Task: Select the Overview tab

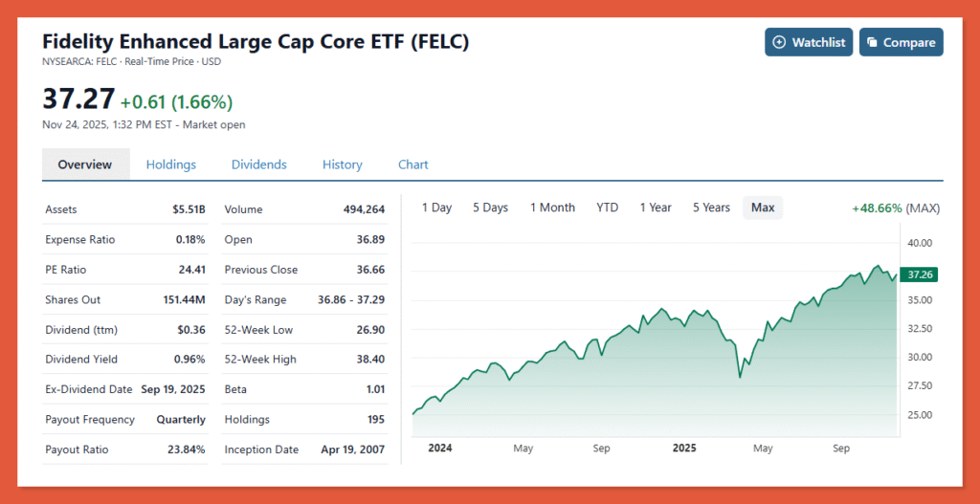Action: tap(85, 164)
